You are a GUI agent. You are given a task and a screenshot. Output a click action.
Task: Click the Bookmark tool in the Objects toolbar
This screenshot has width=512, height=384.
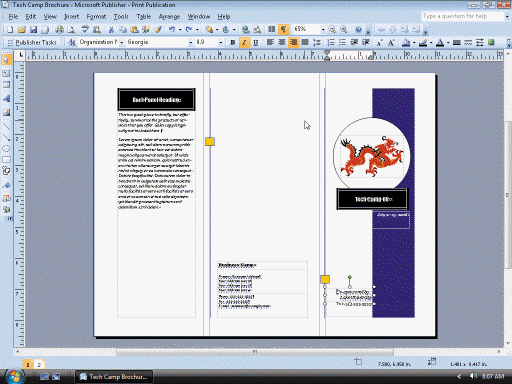6,185
